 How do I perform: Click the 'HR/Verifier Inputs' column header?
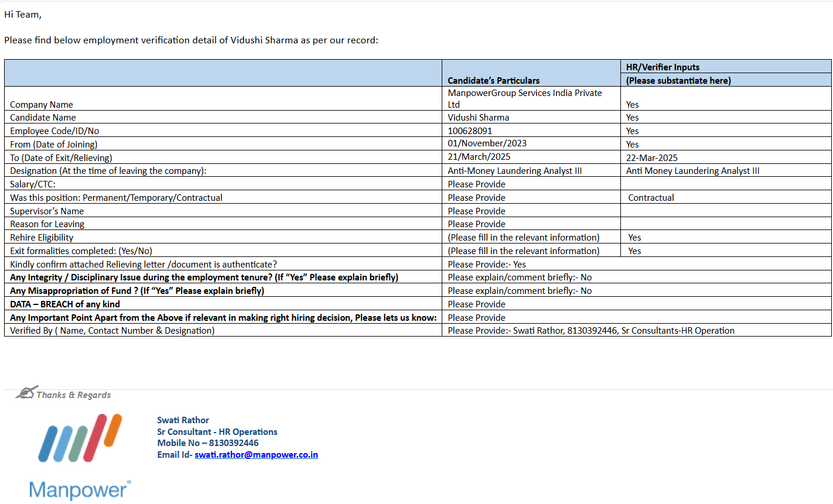pos(663,67)
